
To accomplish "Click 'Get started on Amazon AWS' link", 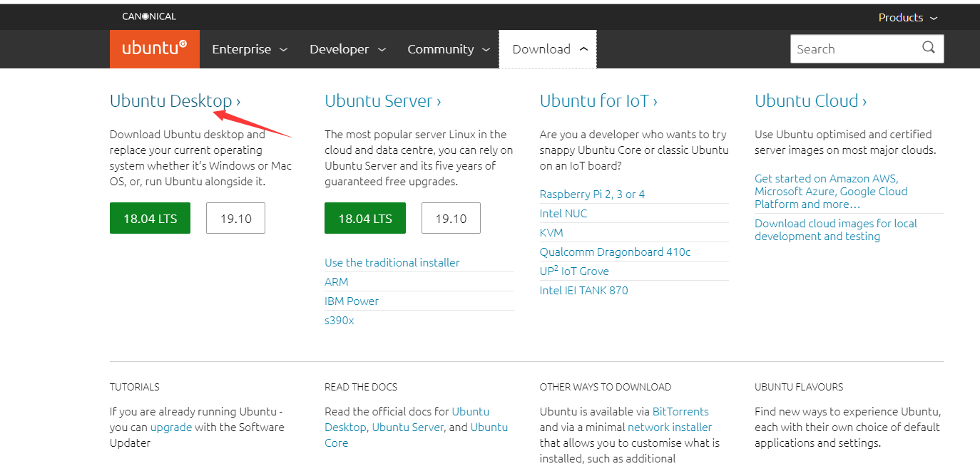I will 831,191.
